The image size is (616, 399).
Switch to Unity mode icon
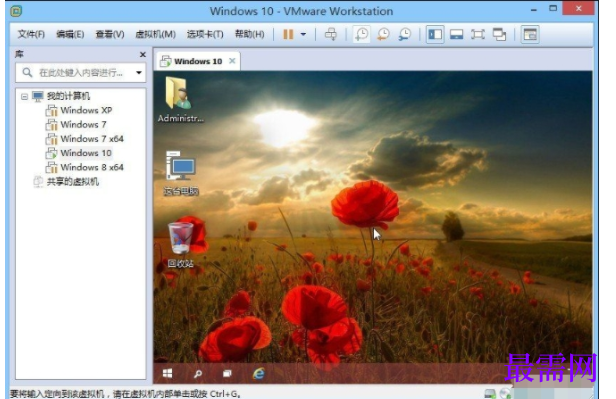[x=499, y=35]
